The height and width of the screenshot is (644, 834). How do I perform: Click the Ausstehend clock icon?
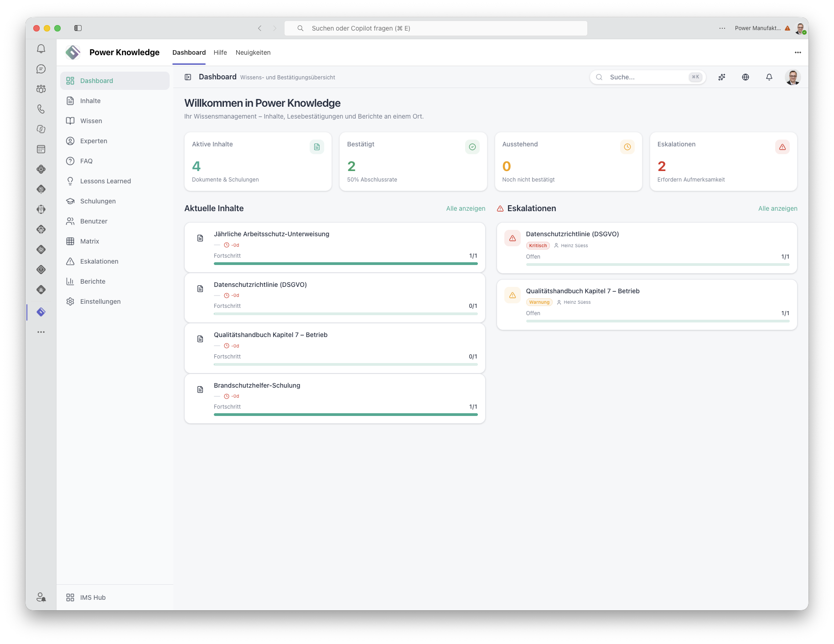click(x=627, y=147)
